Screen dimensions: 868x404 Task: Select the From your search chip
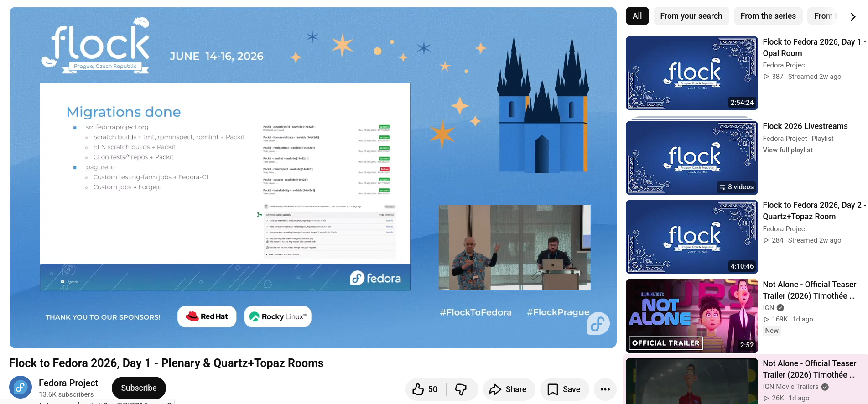(691, 16)
